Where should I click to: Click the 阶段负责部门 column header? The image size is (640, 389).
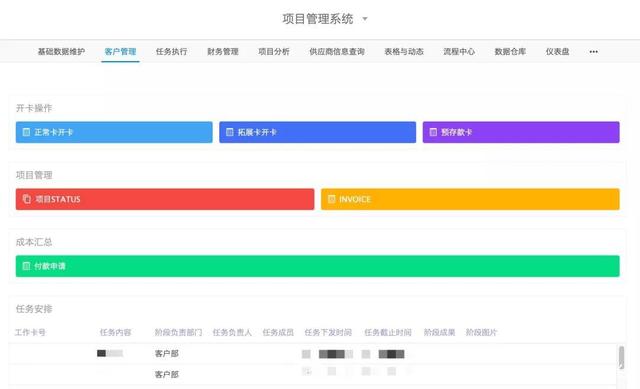(178, 332)
